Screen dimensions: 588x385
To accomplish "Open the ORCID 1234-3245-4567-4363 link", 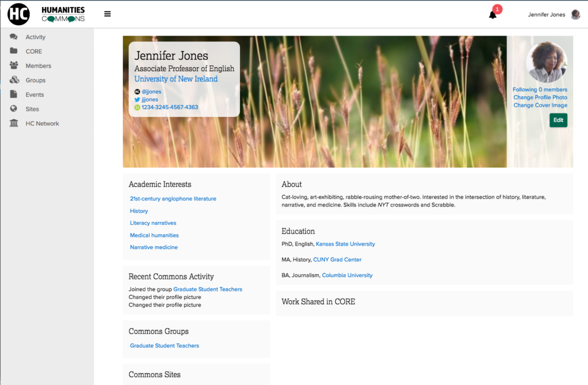I will pos(169,107).
